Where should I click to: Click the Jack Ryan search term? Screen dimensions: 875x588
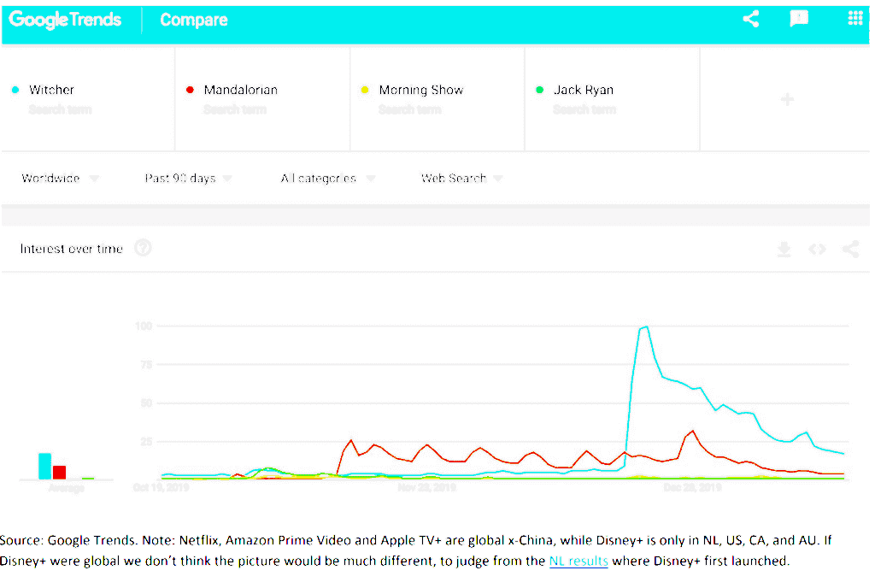coord(583,90)
